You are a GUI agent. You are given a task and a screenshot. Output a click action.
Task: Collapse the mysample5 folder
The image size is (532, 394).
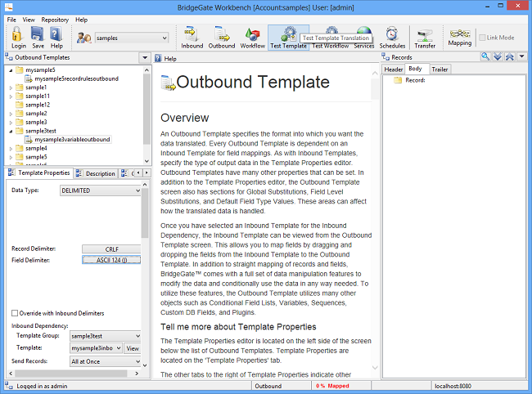click(x=11, y=70)
